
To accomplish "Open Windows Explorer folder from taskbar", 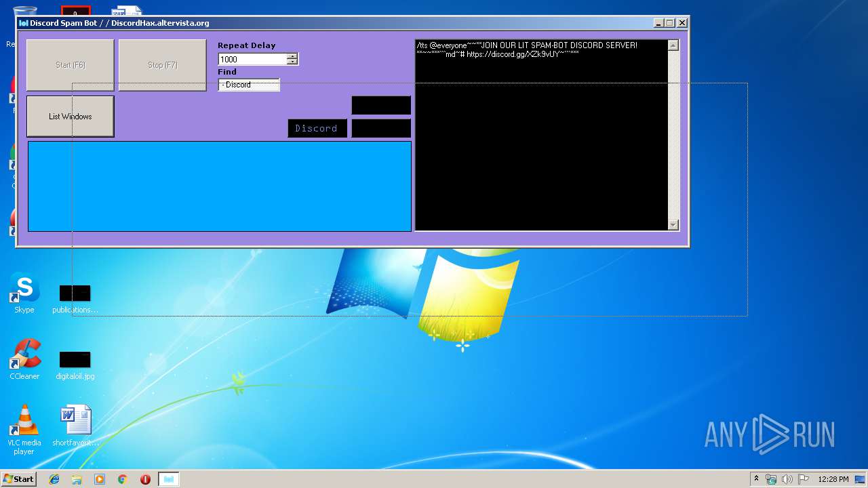I will coord(77,479).
